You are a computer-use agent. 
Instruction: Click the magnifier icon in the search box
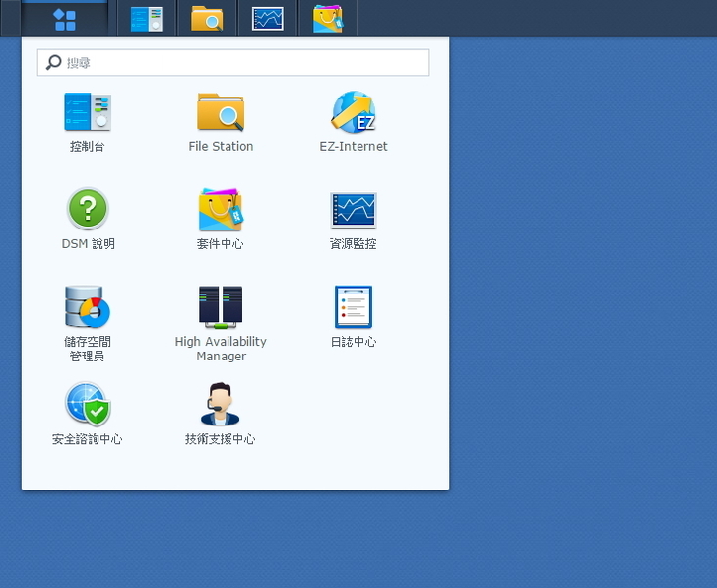coord(53,63)
